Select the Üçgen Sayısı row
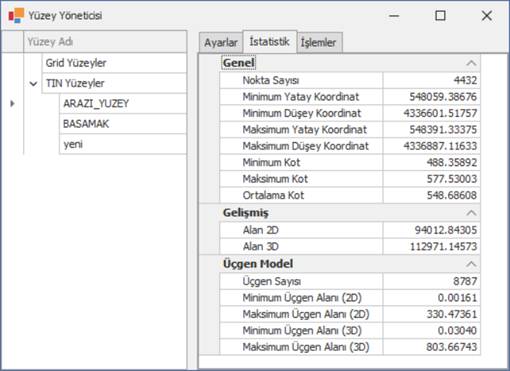510x371 pixels. [x=350, y=281]
